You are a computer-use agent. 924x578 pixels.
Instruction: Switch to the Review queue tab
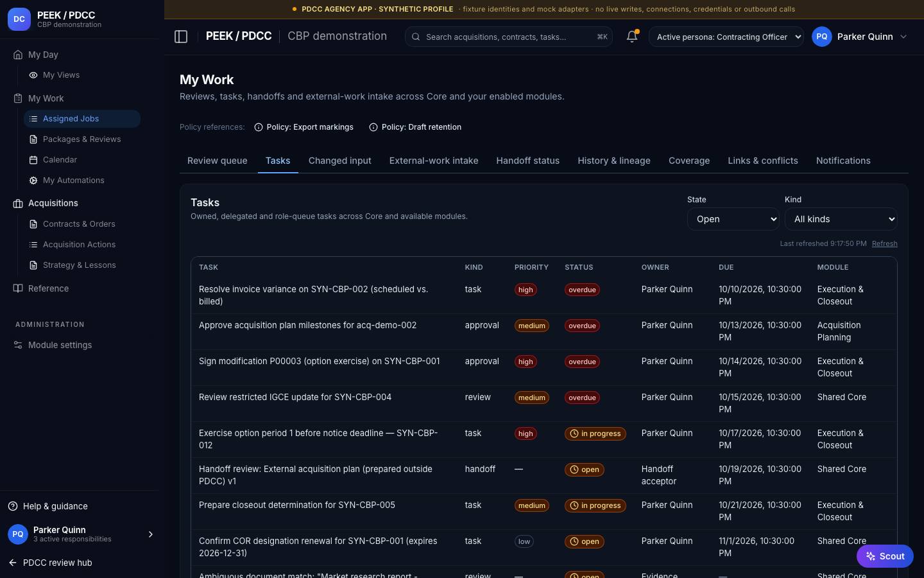218,161
